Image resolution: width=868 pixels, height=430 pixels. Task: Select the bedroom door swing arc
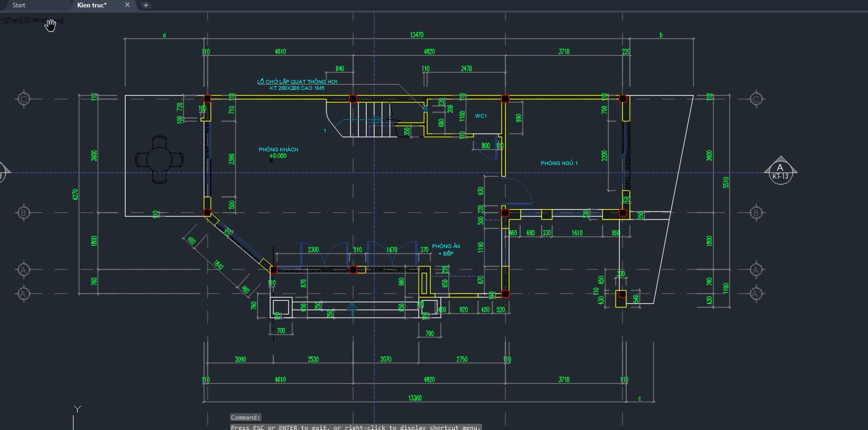519,191
